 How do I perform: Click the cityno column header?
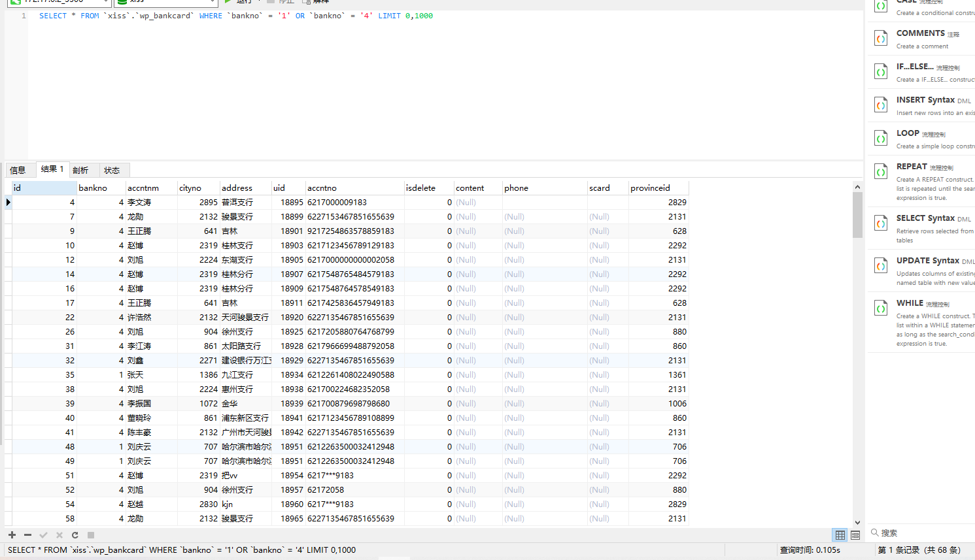tap(198, 188)
